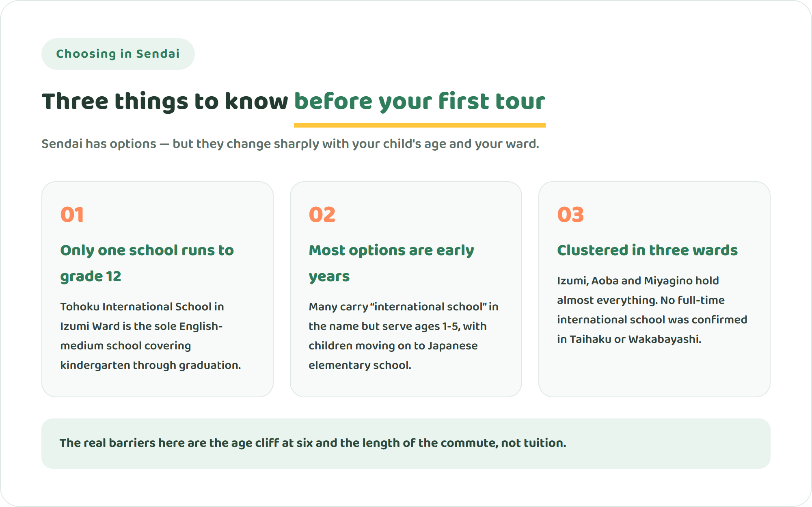Viewport: 812px width, 507px height.
Task: Open the 'Clustered in three wards' heading
Action: (x=647, y=250)
